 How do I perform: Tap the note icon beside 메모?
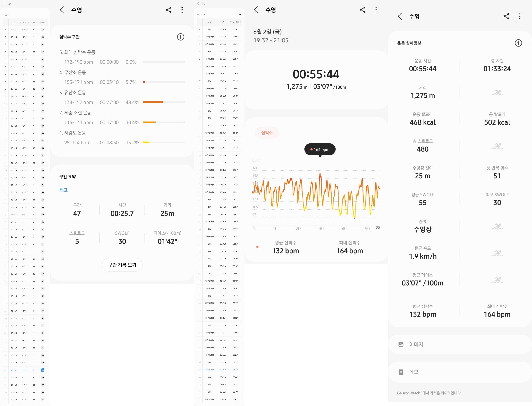tap(401, 372)
